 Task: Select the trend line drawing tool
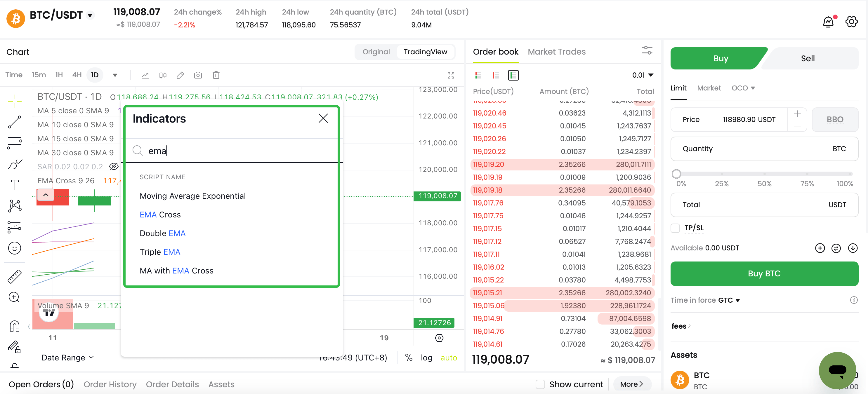pyautogui.click(x=15, y=122)
